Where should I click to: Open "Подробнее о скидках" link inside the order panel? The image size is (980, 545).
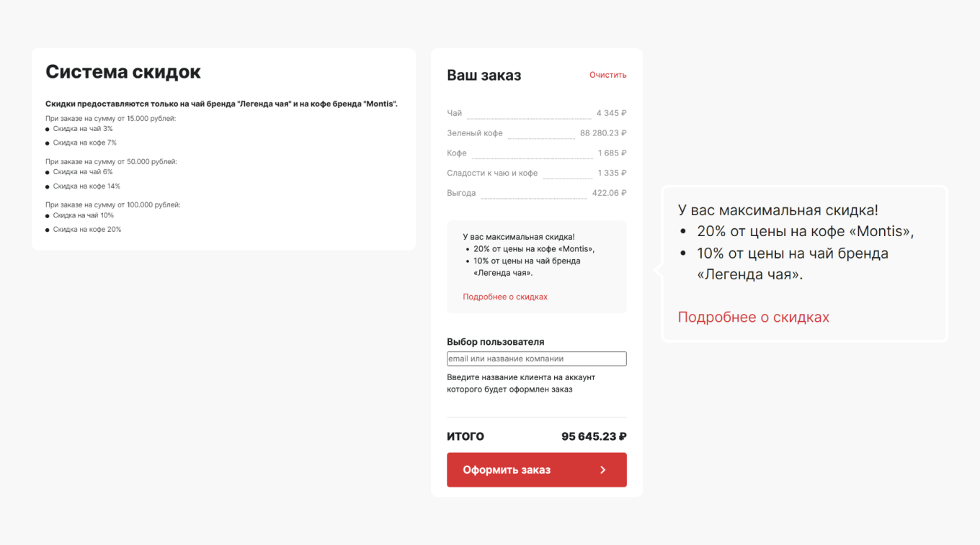tap(505, 297)
